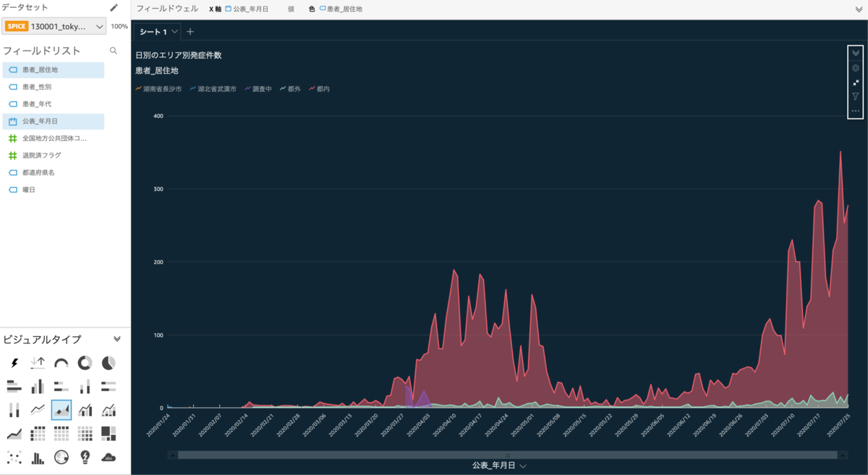Expand the field wells panel
This screenshot has height=475, width=868.
(x=859, y=9)
